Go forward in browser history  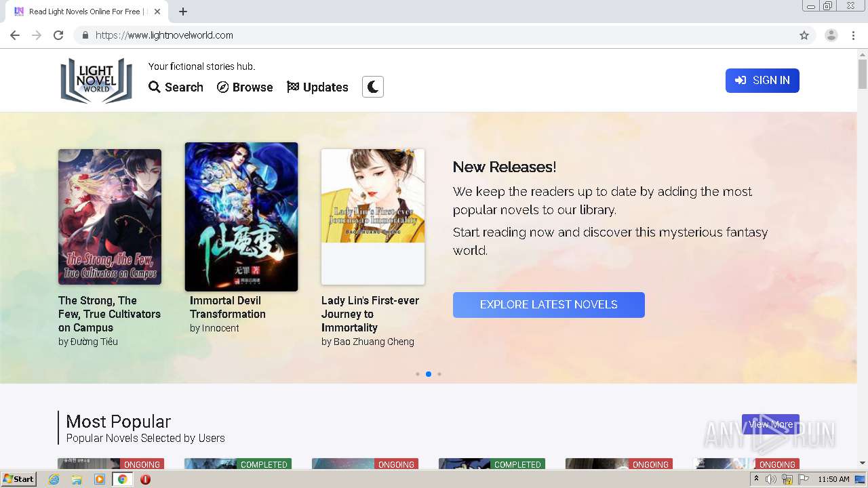click(x=37, y=35)
